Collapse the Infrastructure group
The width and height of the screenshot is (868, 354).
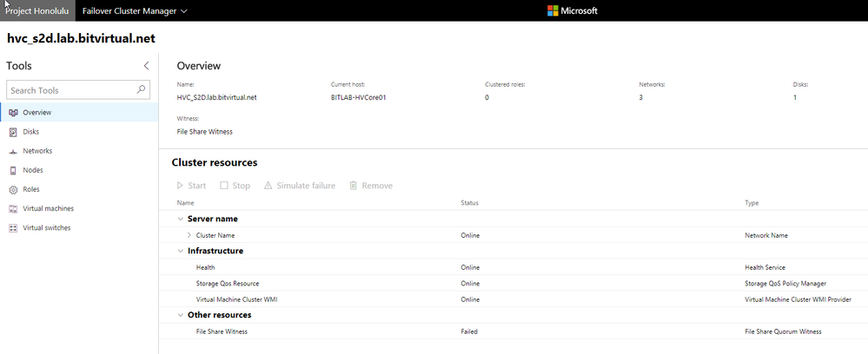180,251
